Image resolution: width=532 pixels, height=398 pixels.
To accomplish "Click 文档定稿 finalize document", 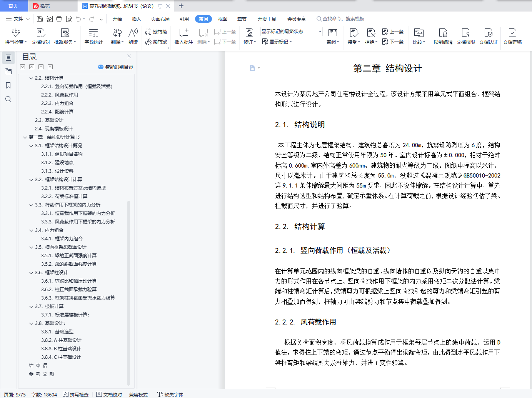I will (x=512, y=37).
